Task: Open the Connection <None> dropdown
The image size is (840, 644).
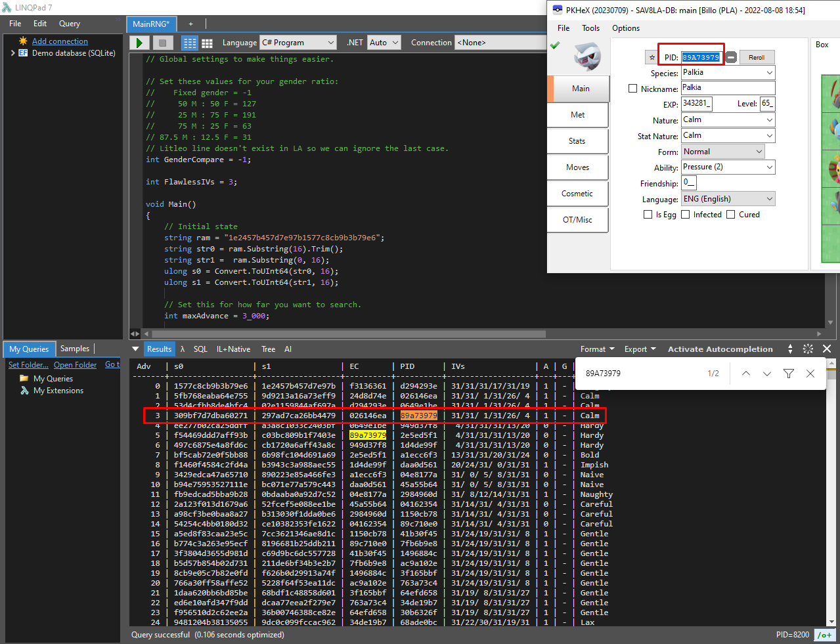Action: click(500, 43)
